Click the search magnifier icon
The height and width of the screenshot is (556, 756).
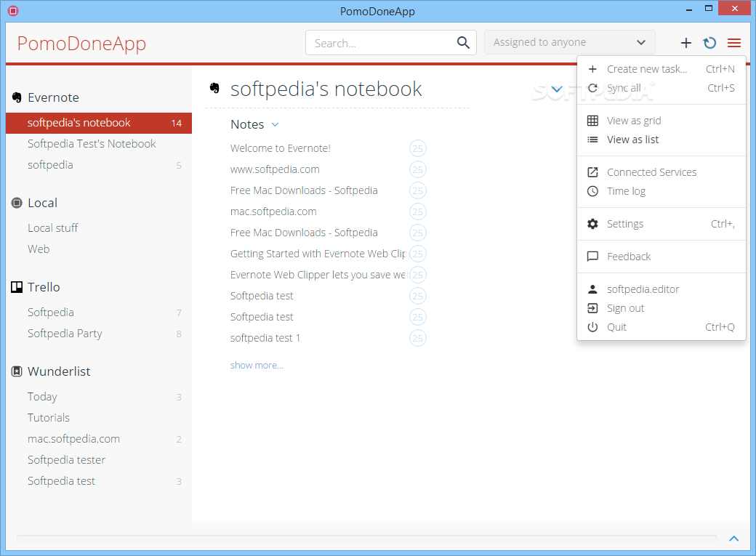coord(463,42)
